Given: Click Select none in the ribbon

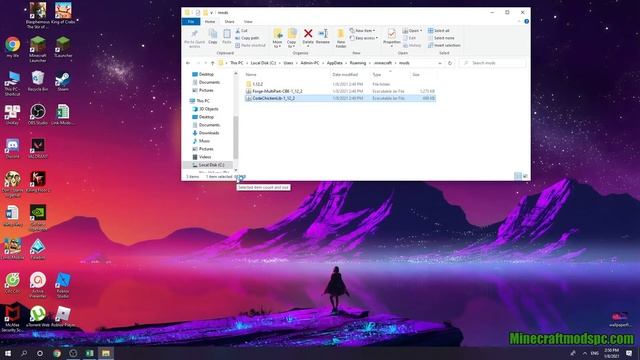Looking at the screenshot, I should (x=441, y=38).
